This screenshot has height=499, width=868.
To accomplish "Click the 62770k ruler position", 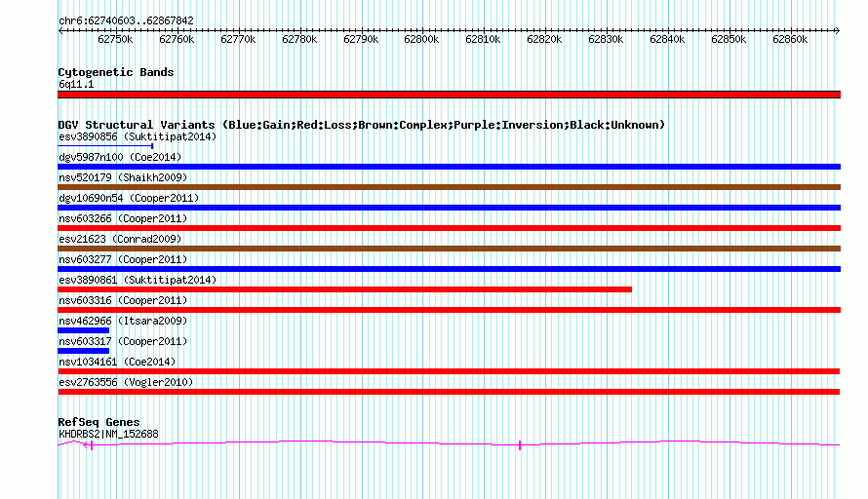I will coord(238,39).
